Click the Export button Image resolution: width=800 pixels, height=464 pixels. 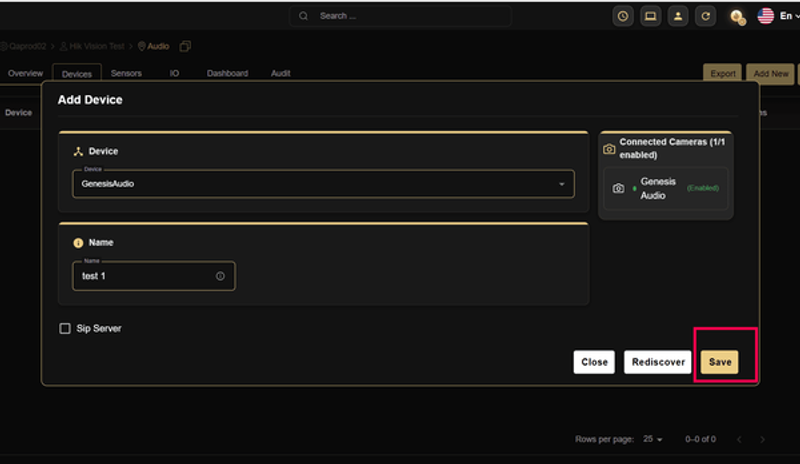[722, 74]
